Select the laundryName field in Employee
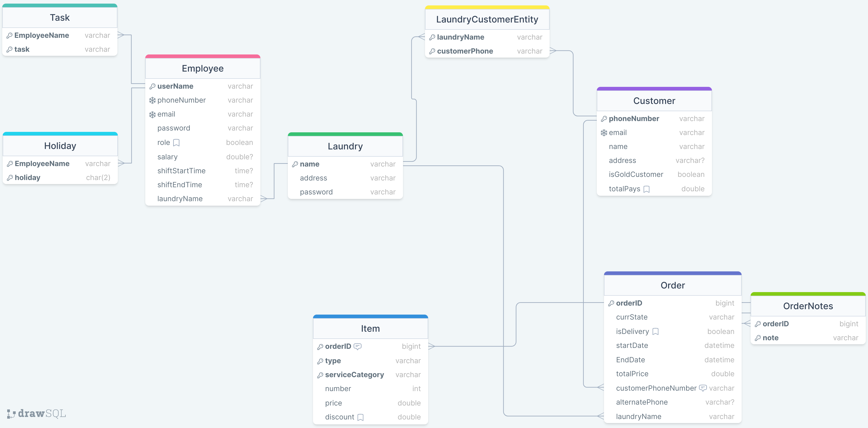The image size is (868, 428). 181,199
